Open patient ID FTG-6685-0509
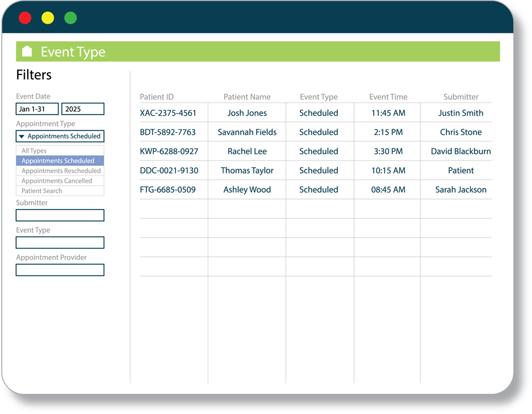The height and width of the screenshot is (414, 532). (x=167, y=190)
